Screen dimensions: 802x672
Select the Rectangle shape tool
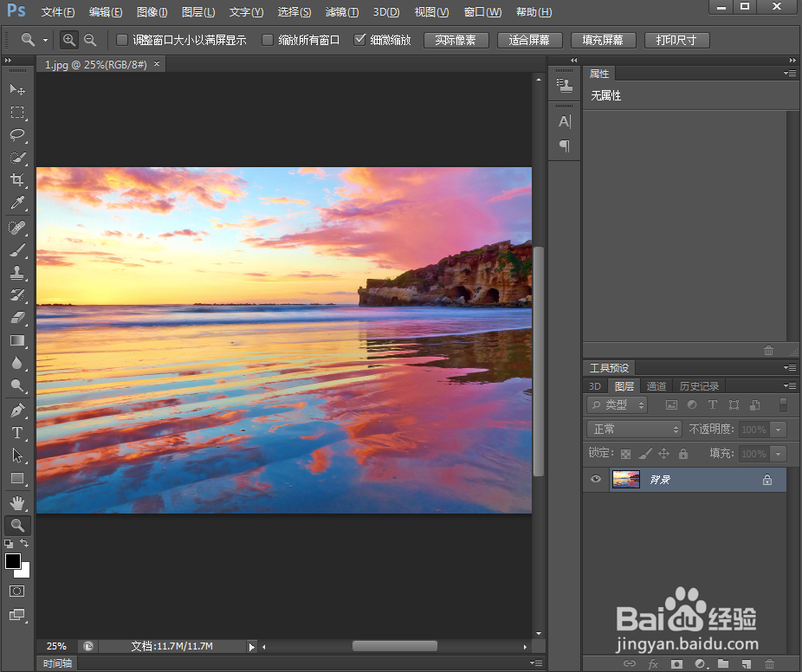point(17,478)
